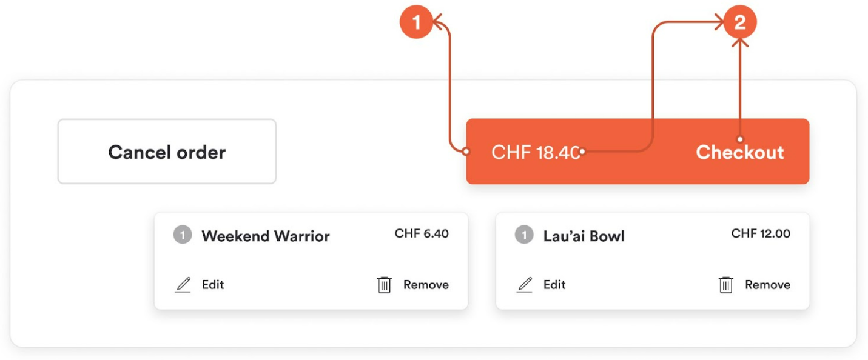Select the Edit link for Weekend Warrior

(x=213, y=285)
